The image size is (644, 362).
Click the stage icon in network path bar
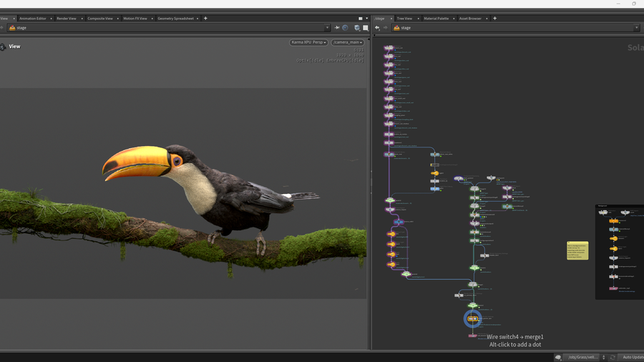pos(396,28)
